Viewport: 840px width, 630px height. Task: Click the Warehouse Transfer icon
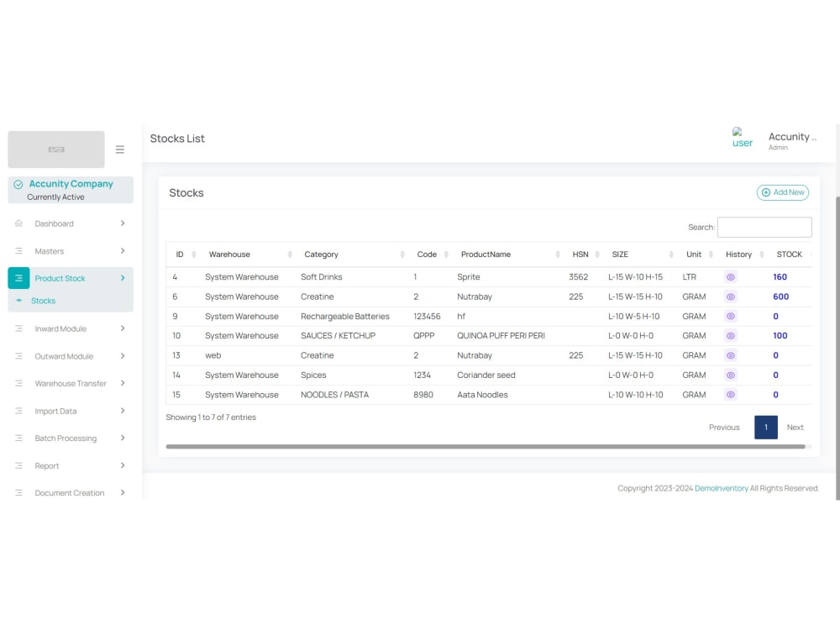[18, 383]
